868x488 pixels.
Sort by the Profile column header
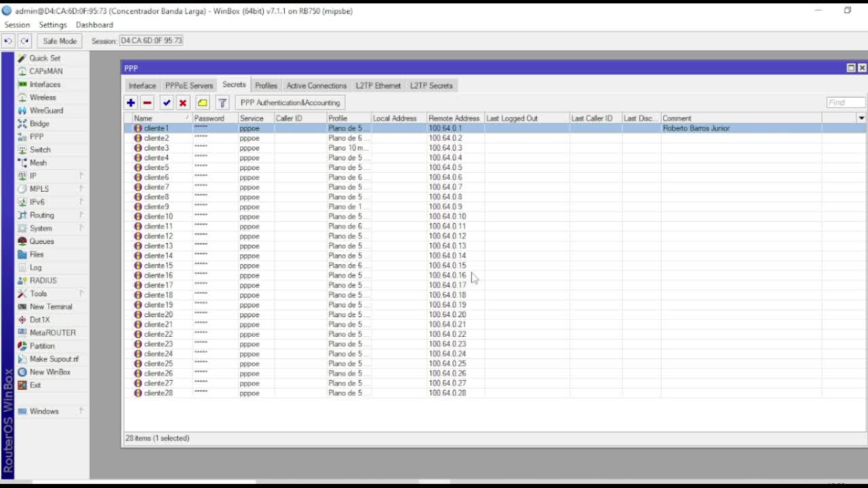pyautogui.click(x=348, y=118)
